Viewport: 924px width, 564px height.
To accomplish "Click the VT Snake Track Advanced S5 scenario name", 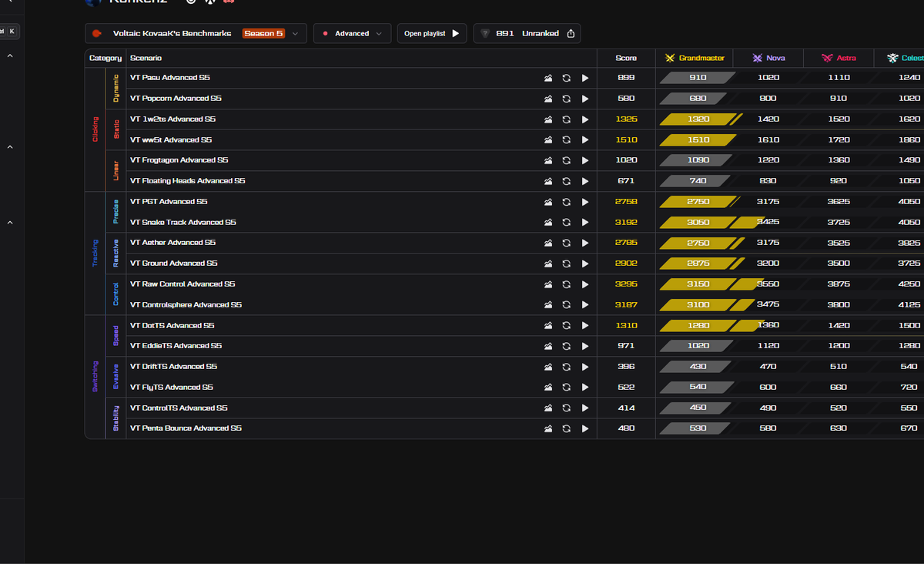I will tap(183, 223).
